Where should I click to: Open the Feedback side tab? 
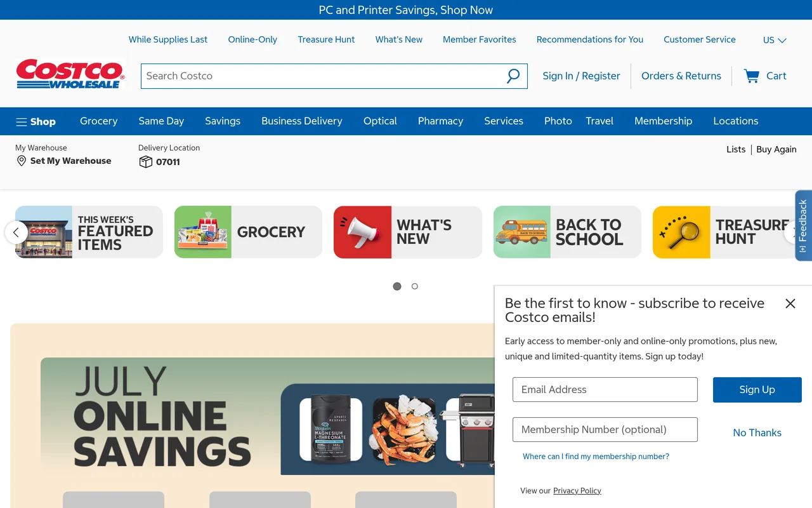(803, 225)
